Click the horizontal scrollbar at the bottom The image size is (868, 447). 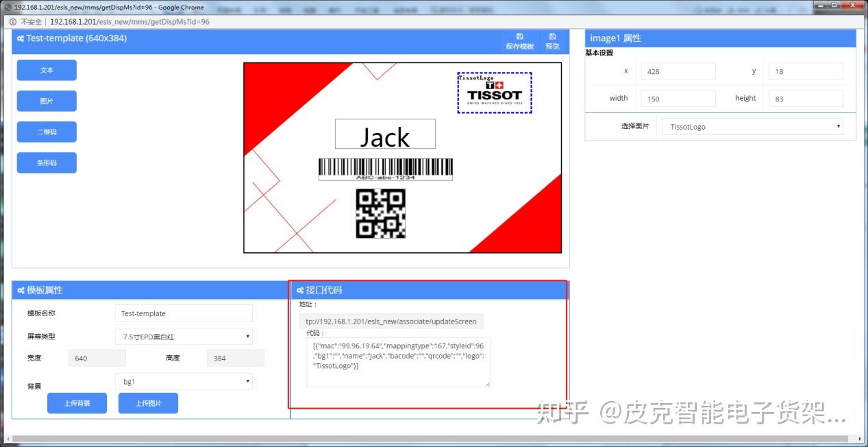432,439
